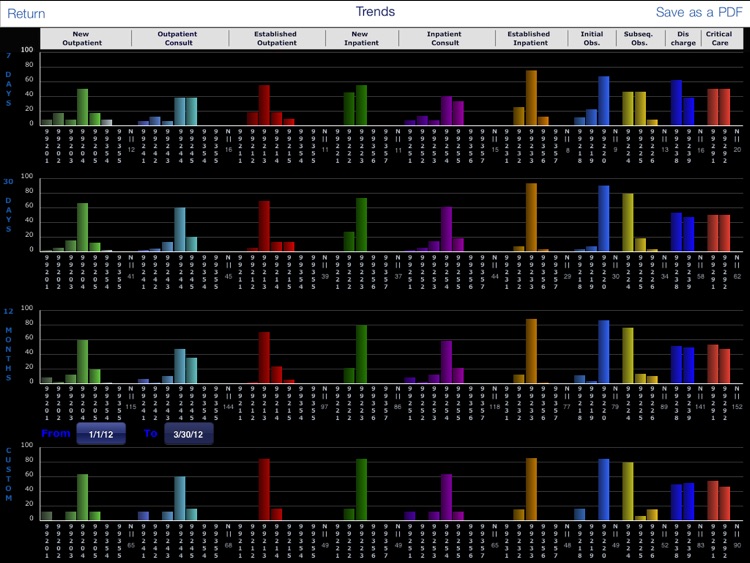750x563 pixels.
Task: Tap the orange 99233 bar in 12 Months chart
Action: pyautogui.click(x=531, y=352)
